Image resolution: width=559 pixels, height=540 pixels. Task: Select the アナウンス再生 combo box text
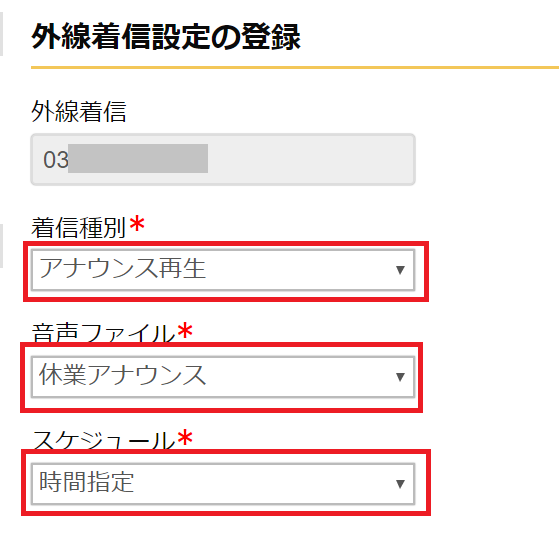pos(122,269)
